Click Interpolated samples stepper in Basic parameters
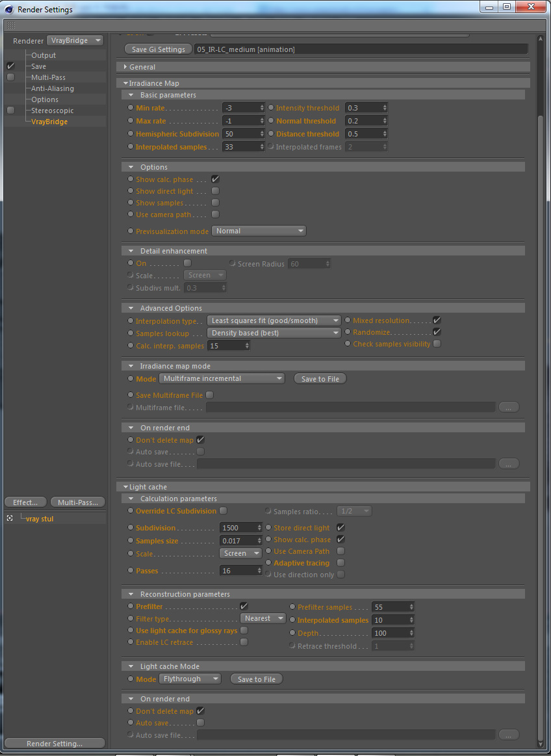551x756 pixels. [x=262, y=147]
